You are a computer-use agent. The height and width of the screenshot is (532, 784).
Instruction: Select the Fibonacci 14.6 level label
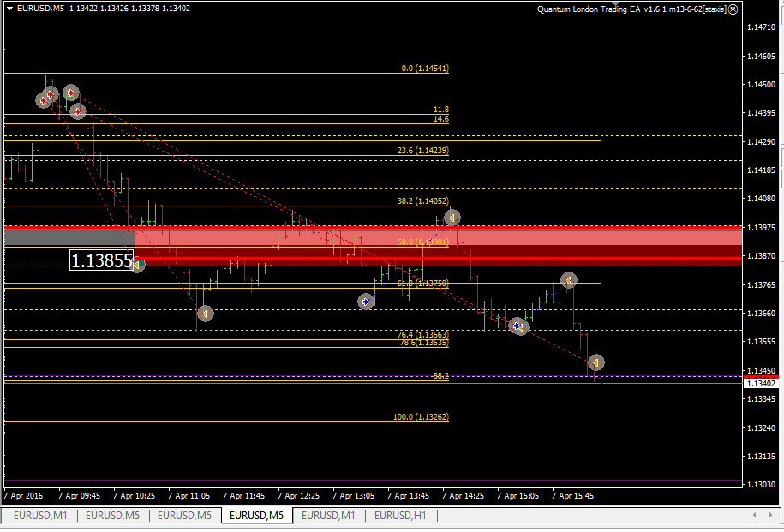[x=441, y=119]
